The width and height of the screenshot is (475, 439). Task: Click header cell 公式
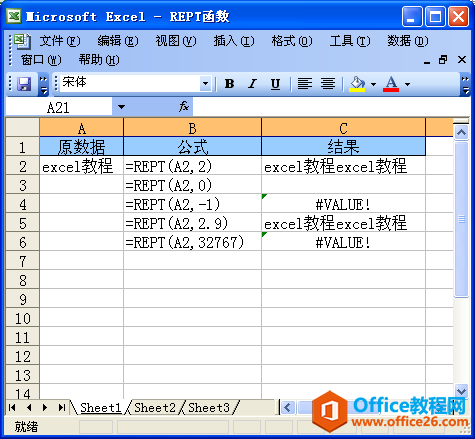[192, 147]
